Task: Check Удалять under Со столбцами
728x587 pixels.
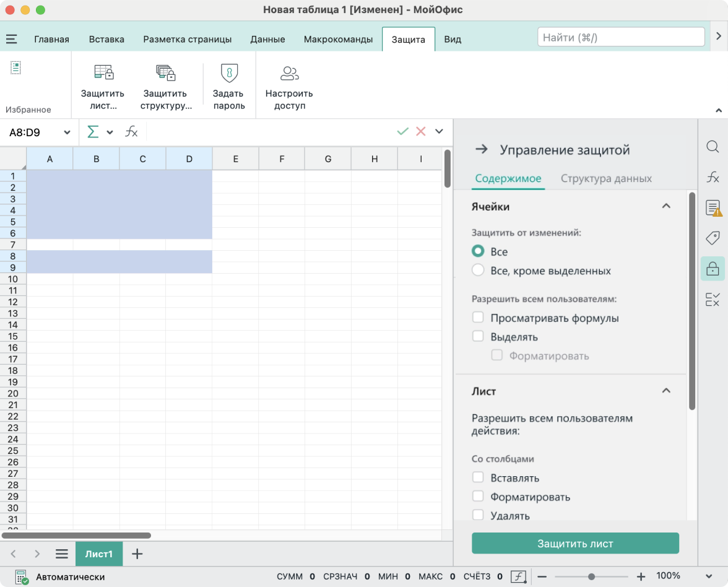Action: pos(478,515)
